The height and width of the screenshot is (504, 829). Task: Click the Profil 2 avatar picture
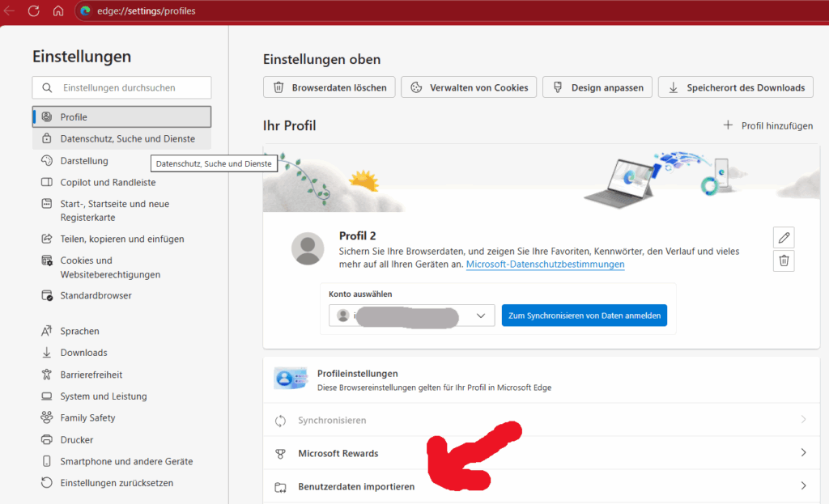tap(308, 248)
